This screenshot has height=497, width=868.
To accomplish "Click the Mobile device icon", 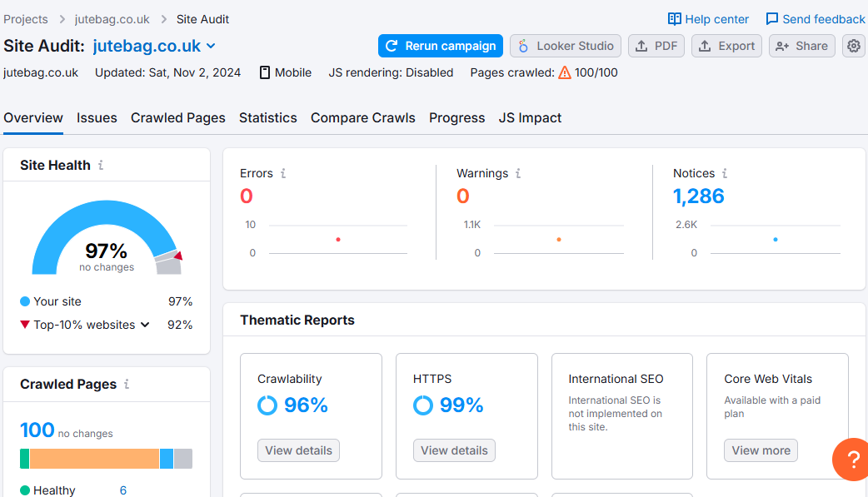I will pyautogui.click(x=265, y=72).
